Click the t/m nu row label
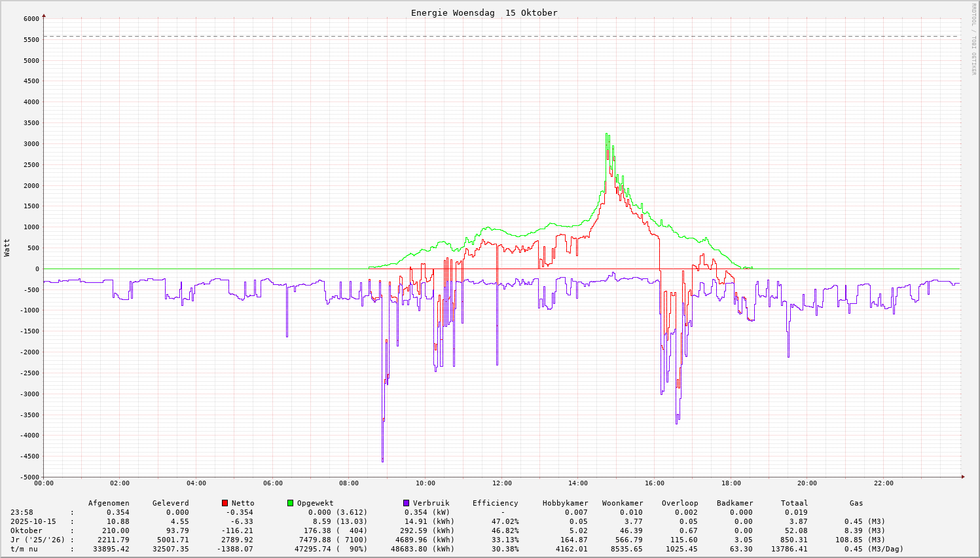Image resolution: width=980 pixels, height=558 pixels. coord(24,549)
